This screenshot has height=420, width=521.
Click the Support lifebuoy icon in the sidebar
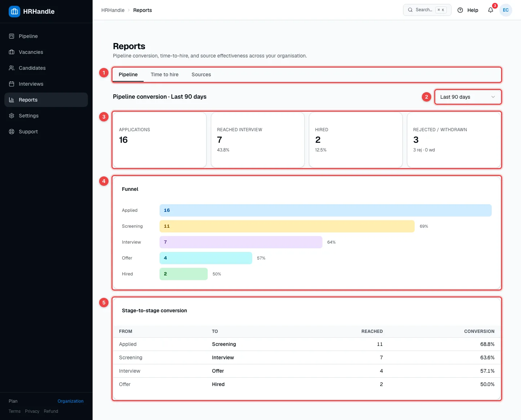[x=12, y=132]
